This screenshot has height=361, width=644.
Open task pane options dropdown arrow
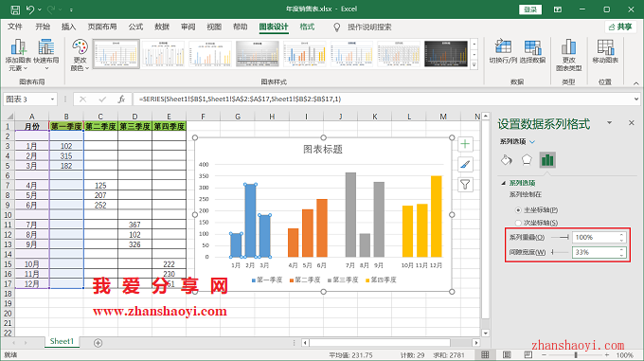[610, 122]
